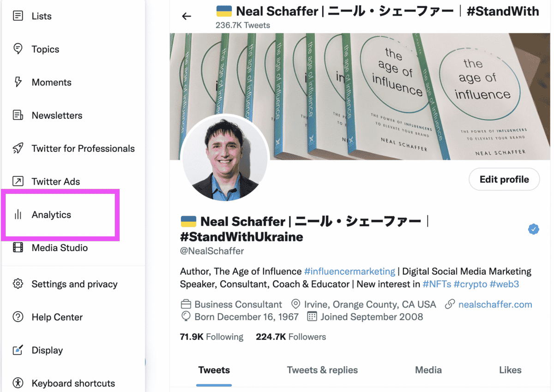Screen dimensions: 554x392
Task: Switch to the Media tab
Action: tap(428, 370)
